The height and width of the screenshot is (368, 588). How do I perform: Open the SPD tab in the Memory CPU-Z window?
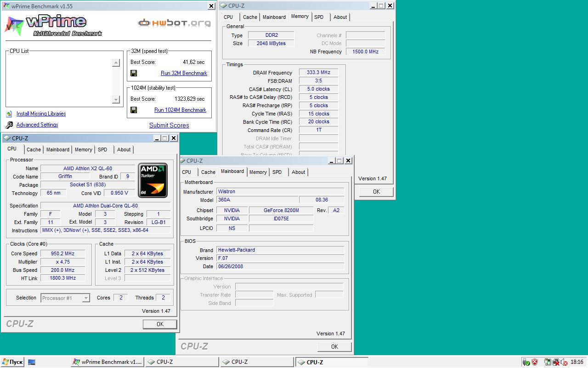pos(319,17)
